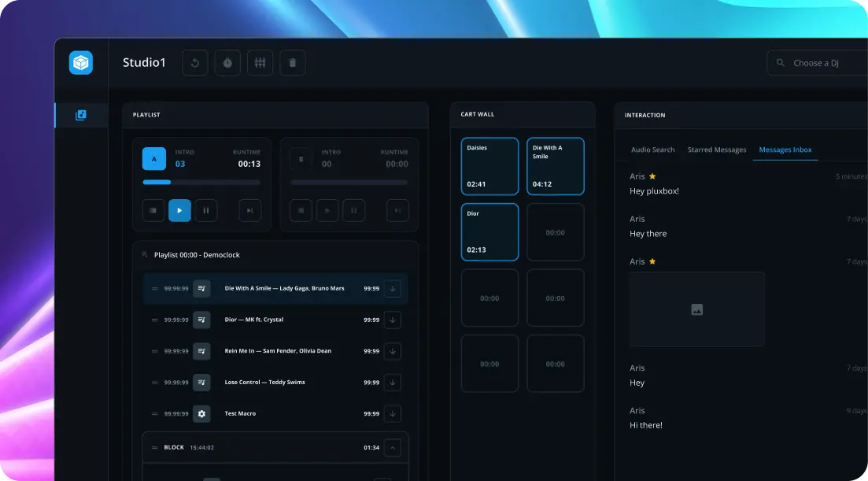Click the playlist icon beside Playlist 00:00 - Democlock
The image size is (868, 481).
145,254
